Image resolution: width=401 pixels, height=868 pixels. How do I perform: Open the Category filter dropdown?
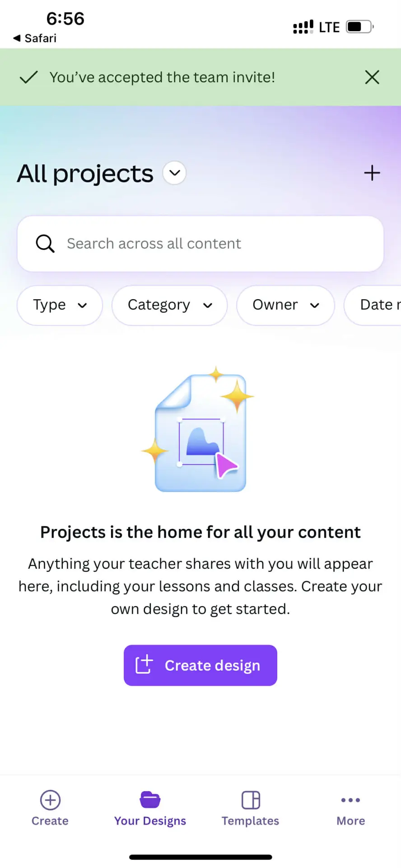pos(169,305)
